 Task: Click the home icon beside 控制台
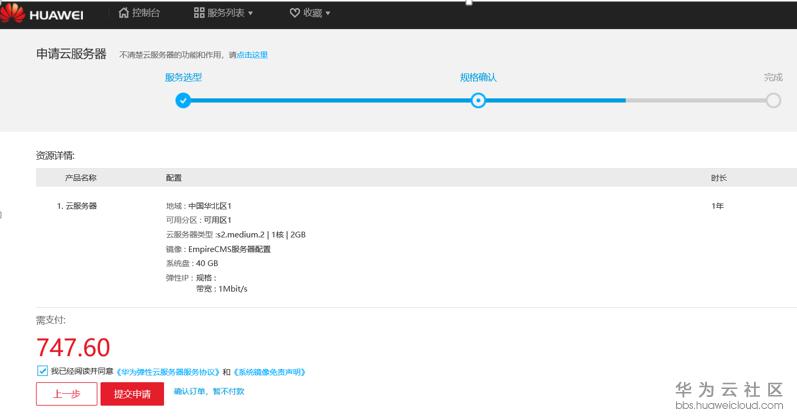click(124, 13)
